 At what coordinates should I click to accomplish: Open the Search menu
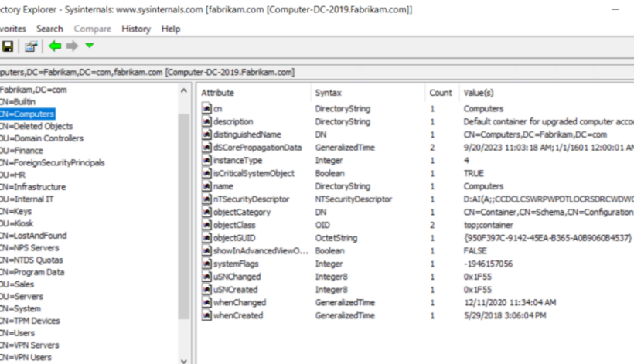(49, 29)
